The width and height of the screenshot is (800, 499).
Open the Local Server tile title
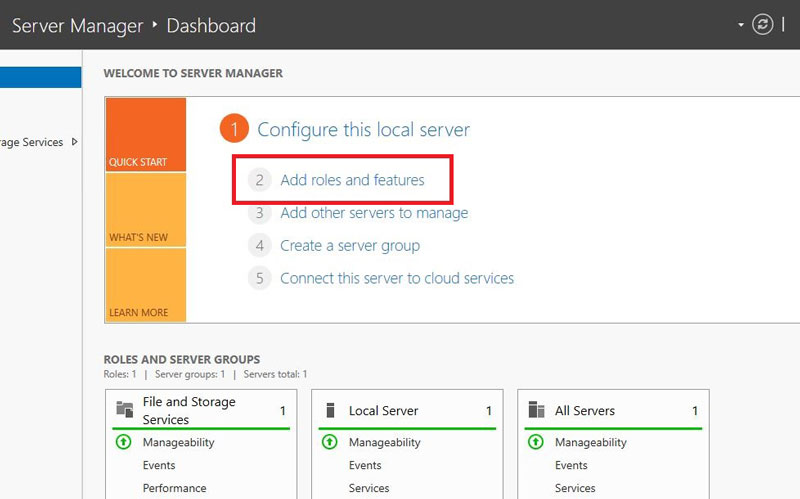(383, 411)
